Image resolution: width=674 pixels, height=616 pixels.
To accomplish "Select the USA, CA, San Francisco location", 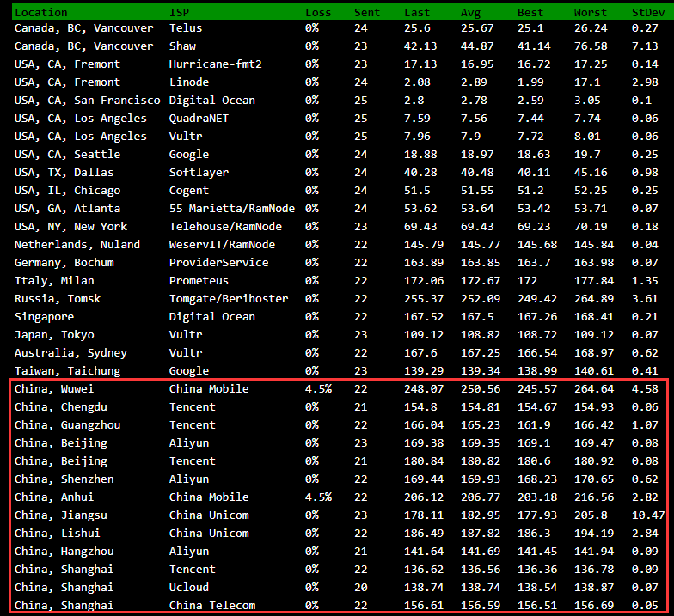I will (88, 100).
